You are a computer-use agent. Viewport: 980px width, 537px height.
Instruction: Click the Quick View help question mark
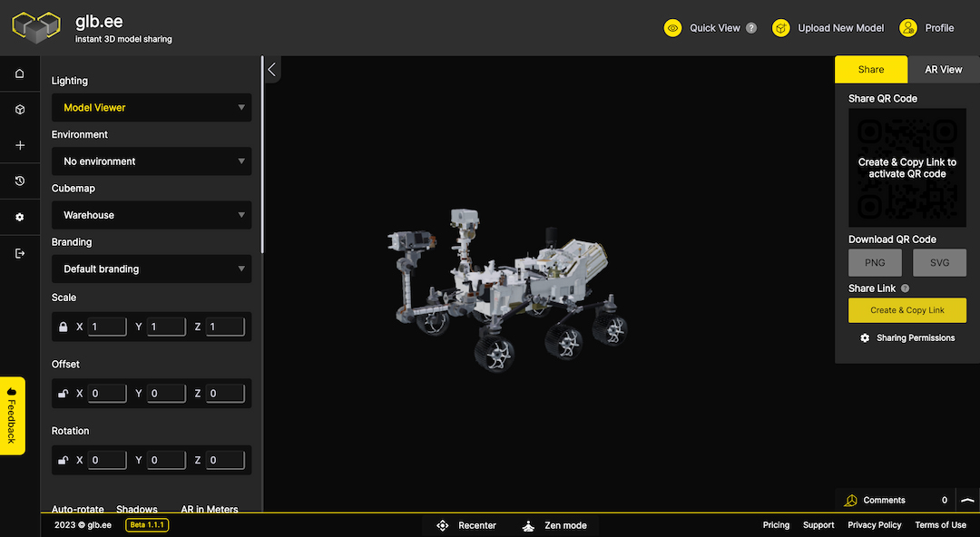pyautogui.click(x=751, y=28)
